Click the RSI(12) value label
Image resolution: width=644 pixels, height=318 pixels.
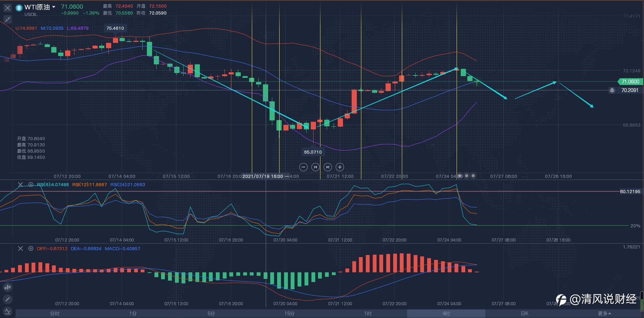89,184
